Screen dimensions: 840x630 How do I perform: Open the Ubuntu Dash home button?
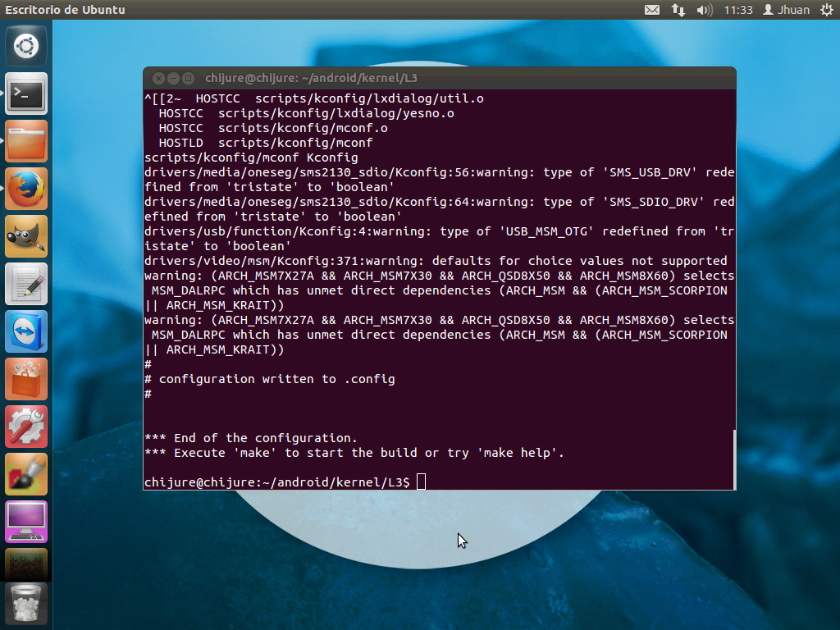(x=25, y=45)
